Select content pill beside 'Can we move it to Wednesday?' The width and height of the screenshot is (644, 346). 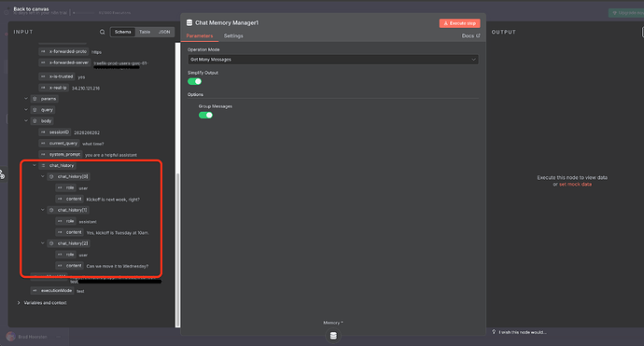click(69, 266)
